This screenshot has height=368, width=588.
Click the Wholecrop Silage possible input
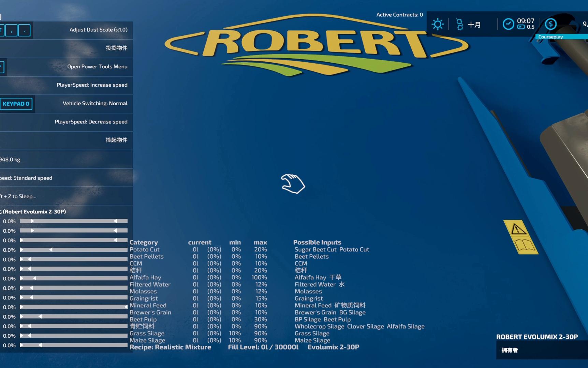(x=319, y=326)
